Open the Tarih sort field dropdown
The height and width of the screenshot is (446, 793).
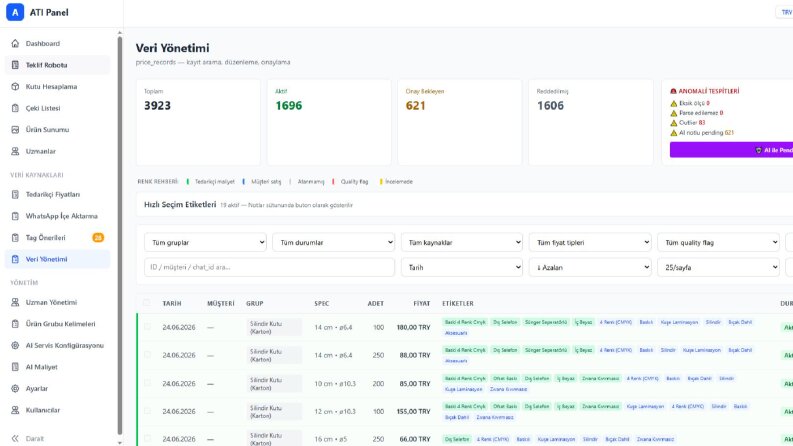pos(462,267)
